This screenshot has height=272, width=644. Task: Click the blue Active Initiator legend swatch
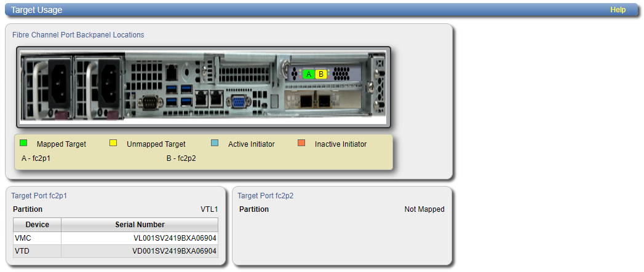[x=215, y=144]
